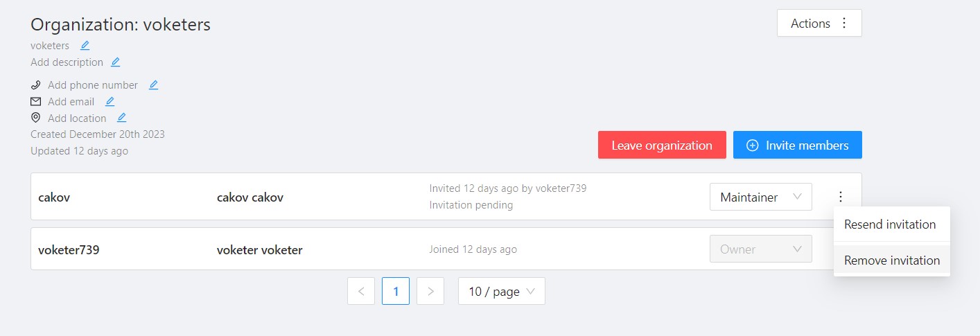
Task: Go to the next page arrow
Action: click(430, 292)
